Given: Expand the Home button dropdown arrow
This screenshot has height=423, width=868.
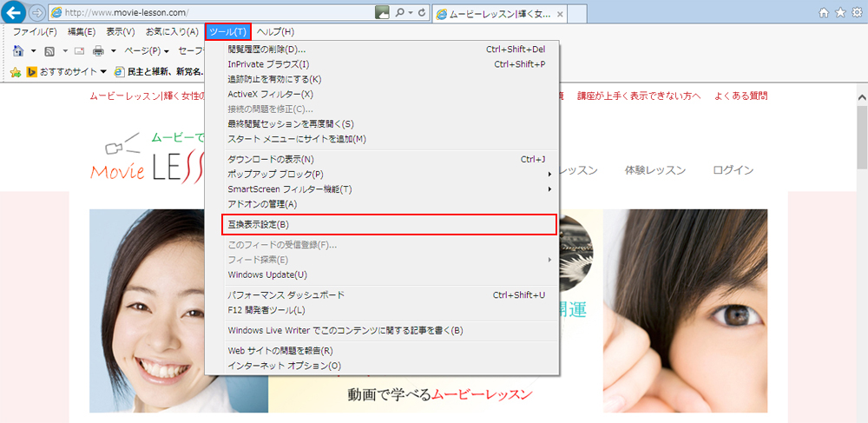Looking at the screenshot, I should coord(33,51).
